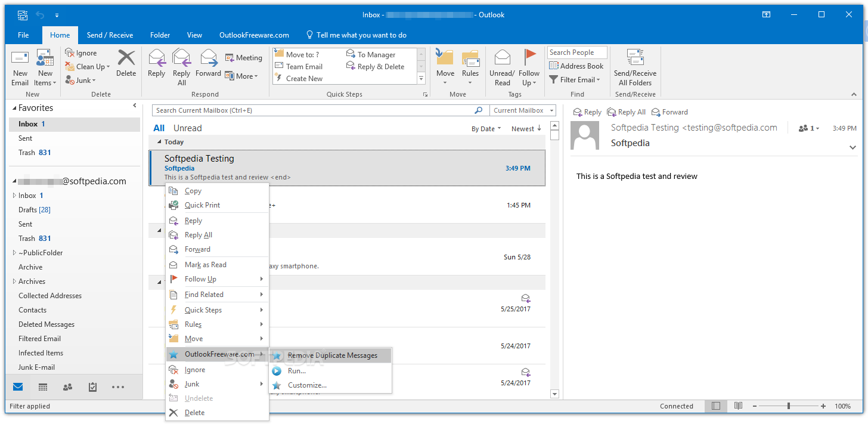Open the Junk dropdown in ribbon
Image resolution: width=868 pixels, height=427 pixels.
click(80, 81)
